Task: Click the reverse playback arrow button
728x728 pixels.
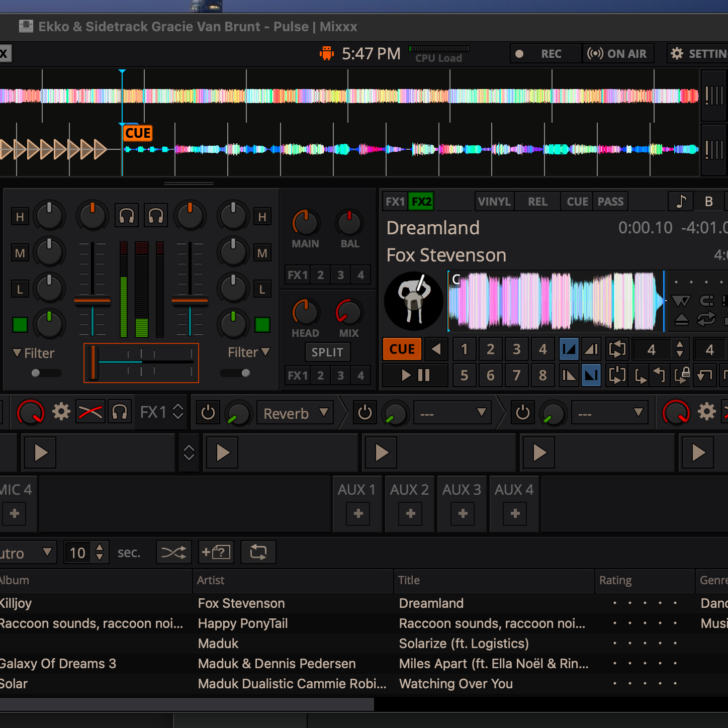Action: click(436, 349)
